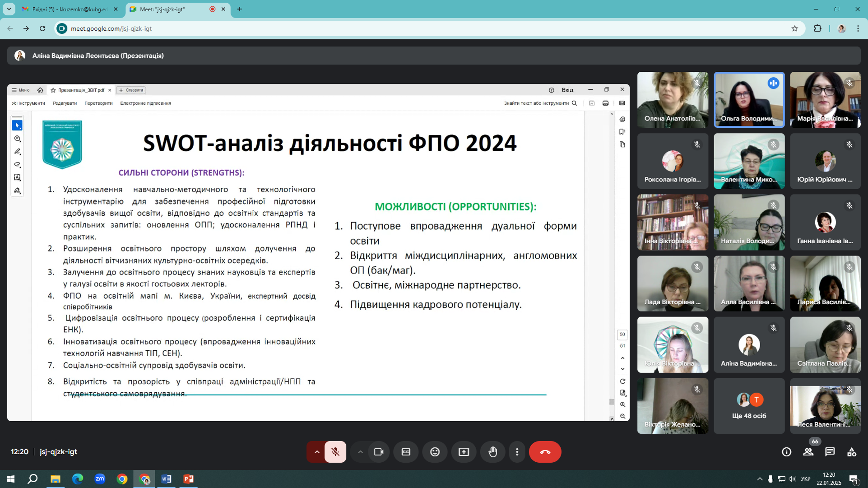The height and width of the screenshot is (488, 868).
Task: Expand video settings arrow beside camera
Action: pos(360,452)
